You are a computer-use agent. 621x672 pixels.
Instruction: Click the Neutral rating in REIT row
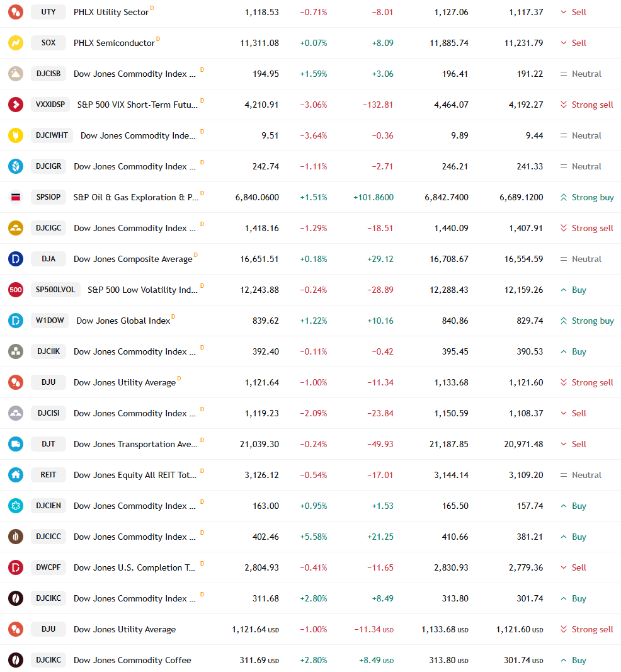pos(586,475)
